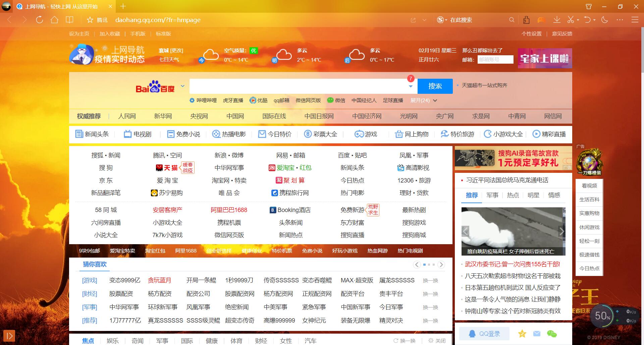Viewport: 644px width, 345px height.
Task: Click the refresh page icon
Action: (40, 20)
